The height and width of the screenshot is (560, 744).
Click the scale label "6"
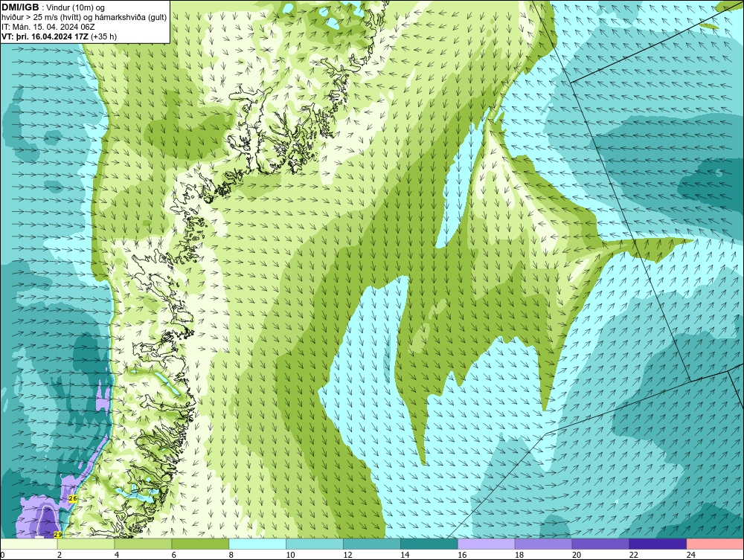coord(174,555)
